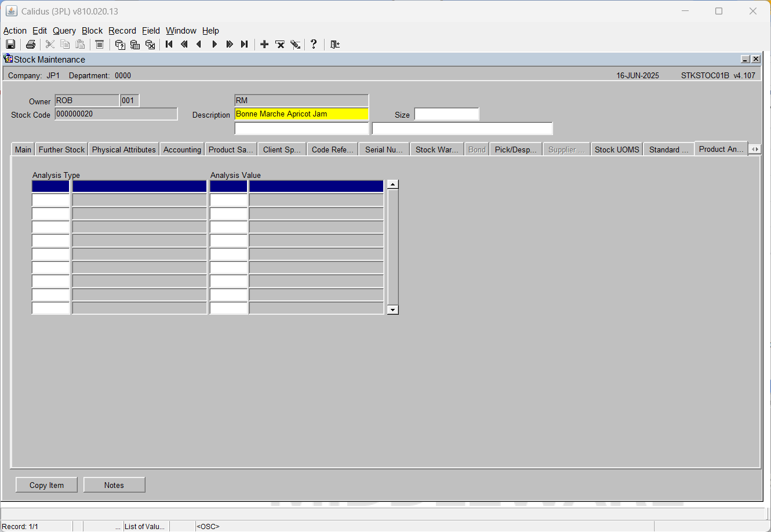Switch to the Main tab
The height and width of the screenshot is (532, 771).
tap(23, 150)
